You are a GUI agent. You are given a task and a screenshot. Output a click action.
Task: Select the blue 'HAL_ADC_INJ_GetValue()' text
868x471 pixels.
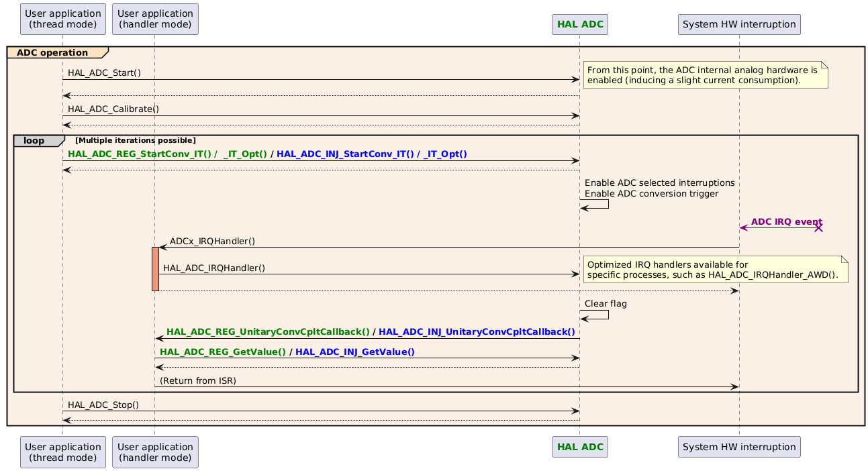(x=355, y=352)
